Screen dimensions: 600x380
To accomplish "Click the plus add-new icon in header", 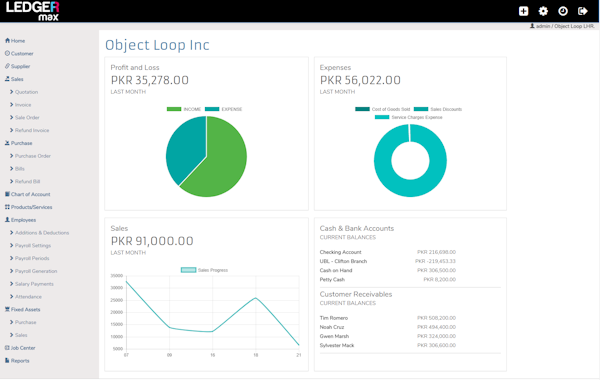I will 523,11.
